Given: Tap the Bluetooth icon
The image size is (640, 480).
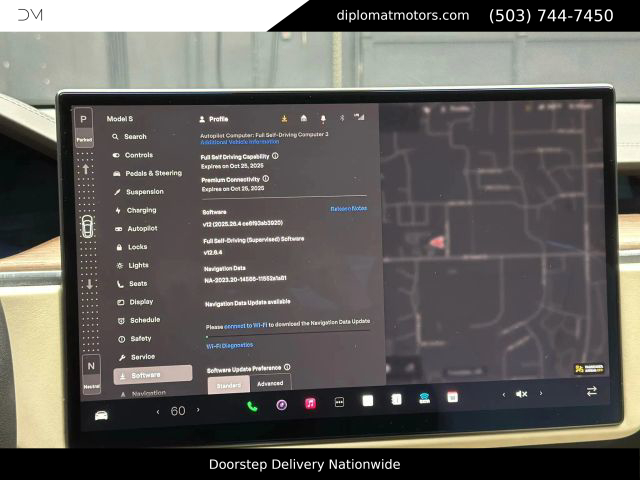Looking at the screenshot, I should 342,118.
